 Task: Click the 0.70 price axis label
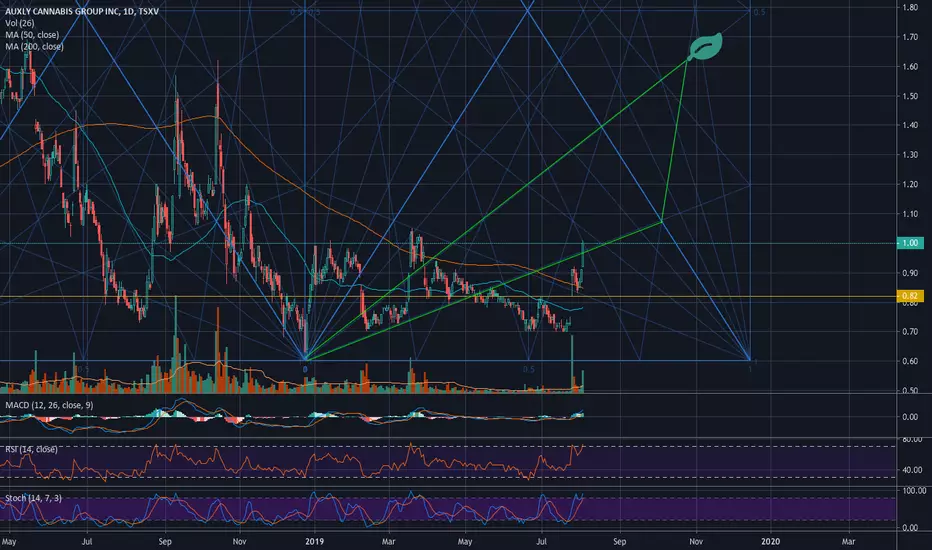[x=910, y=332]
